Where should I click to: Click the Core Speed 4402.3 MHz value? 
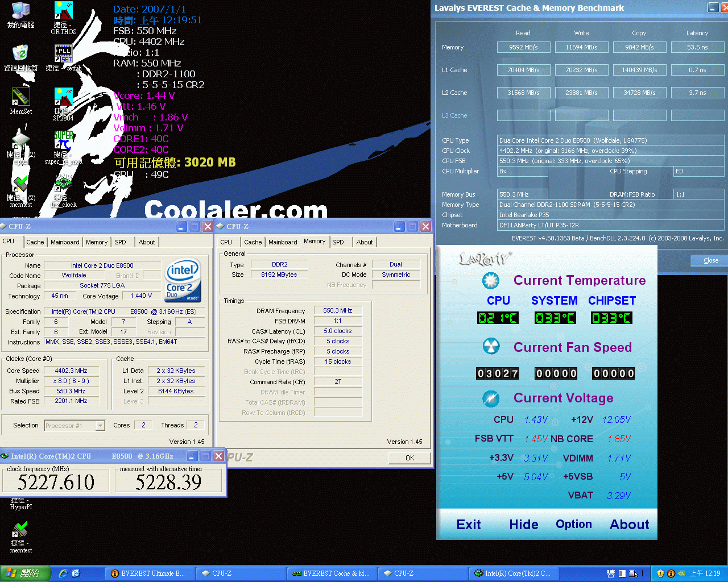(71, 371)
